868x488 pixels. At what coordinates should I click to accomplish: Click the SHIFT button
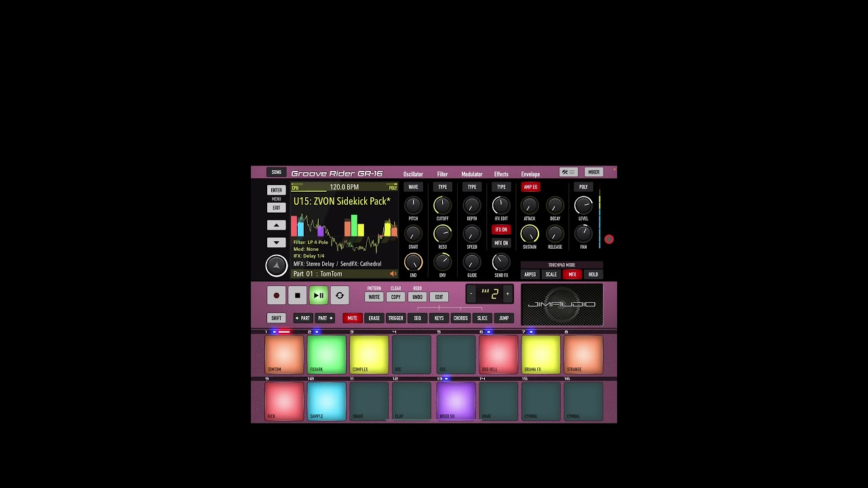(x=276, y=318)
